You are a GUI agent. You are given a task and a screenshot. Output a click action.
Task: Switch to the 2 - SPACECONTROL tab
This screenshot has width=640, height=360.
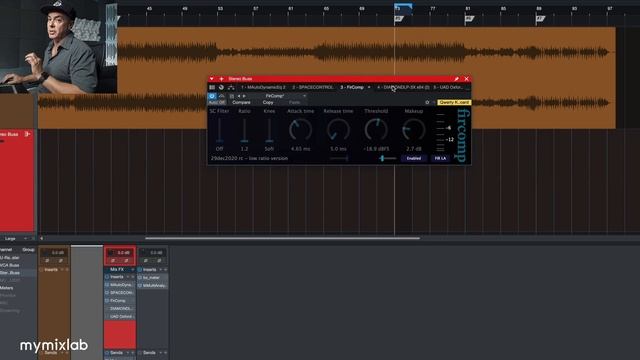pyautogui.click(x=313, y=87)
